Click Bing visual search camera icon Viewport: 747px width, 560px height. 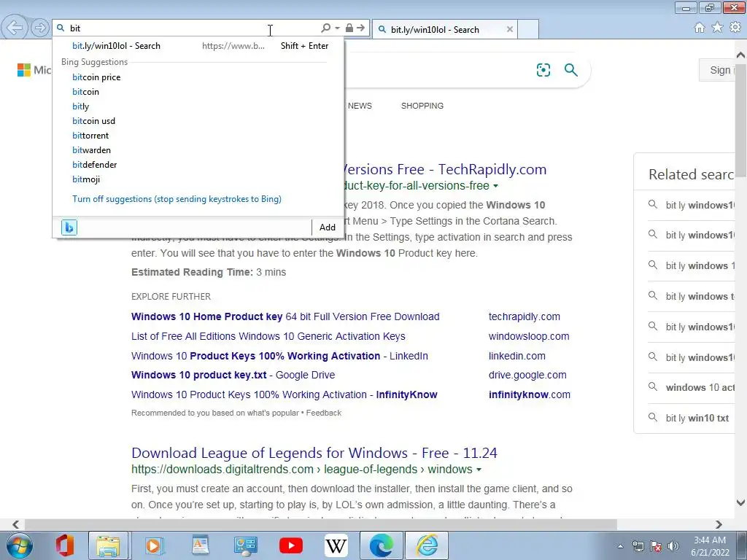click(x=543, y=70)
